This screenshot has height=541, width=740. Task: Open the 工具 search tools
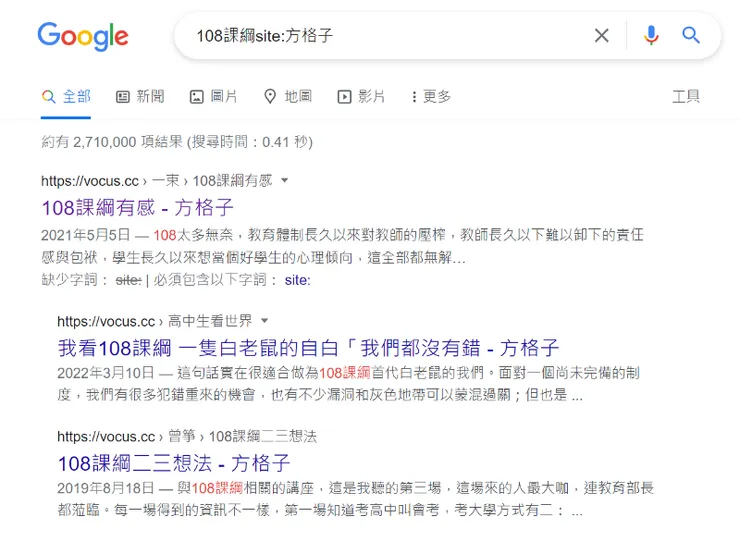686,97
